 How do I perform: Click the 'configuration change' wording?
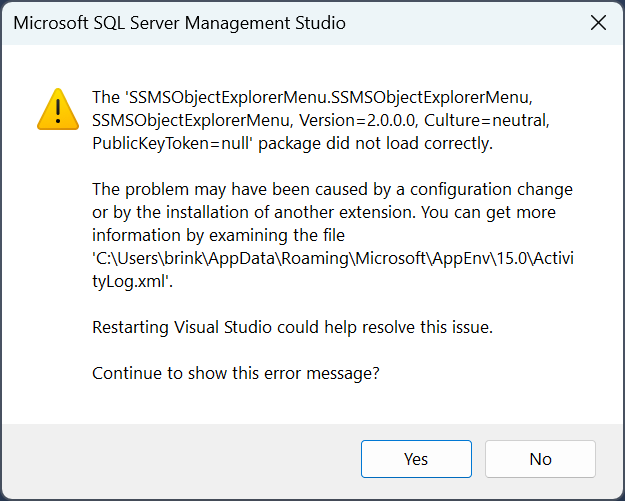[491, 190]
